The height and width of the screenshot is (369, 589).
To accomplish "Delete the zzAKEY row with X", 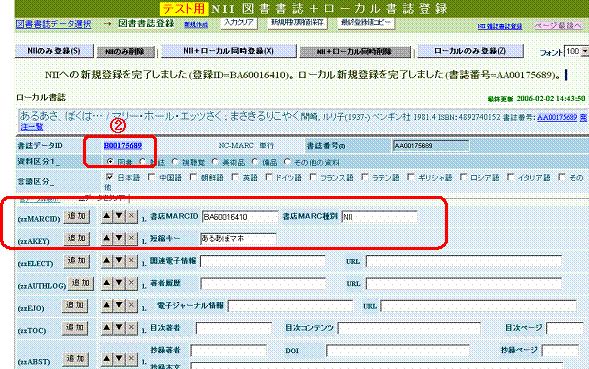I will [x=131, y=238].
